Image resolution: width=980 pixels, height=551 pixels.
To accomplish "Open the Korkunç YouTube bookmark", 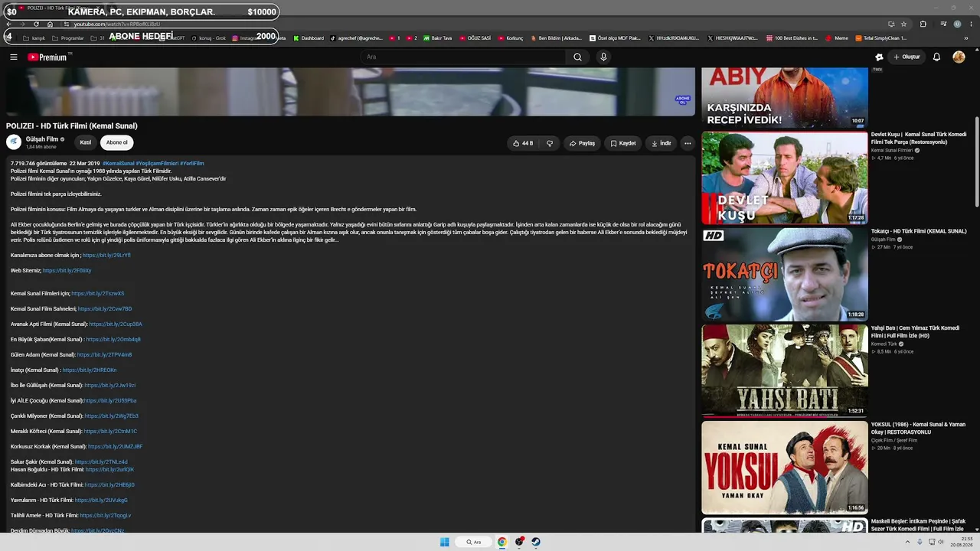I will (x=511, y=38).
